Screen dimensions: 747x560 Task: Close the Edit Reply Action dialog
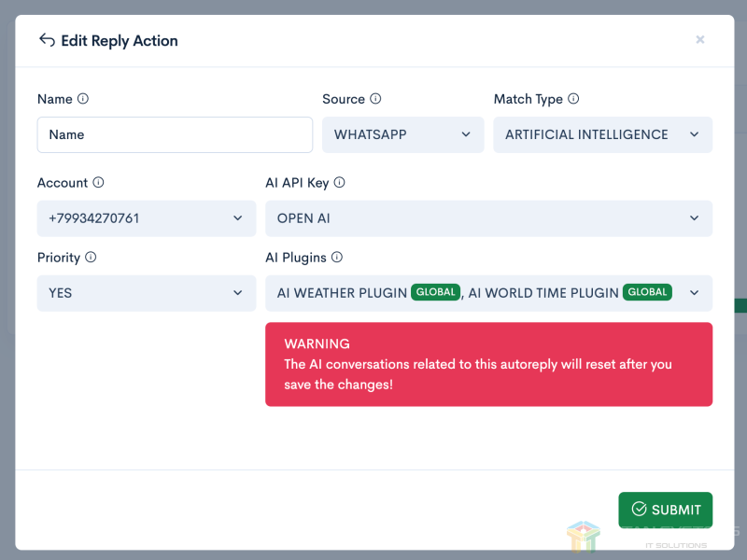[x=700, y=39]
